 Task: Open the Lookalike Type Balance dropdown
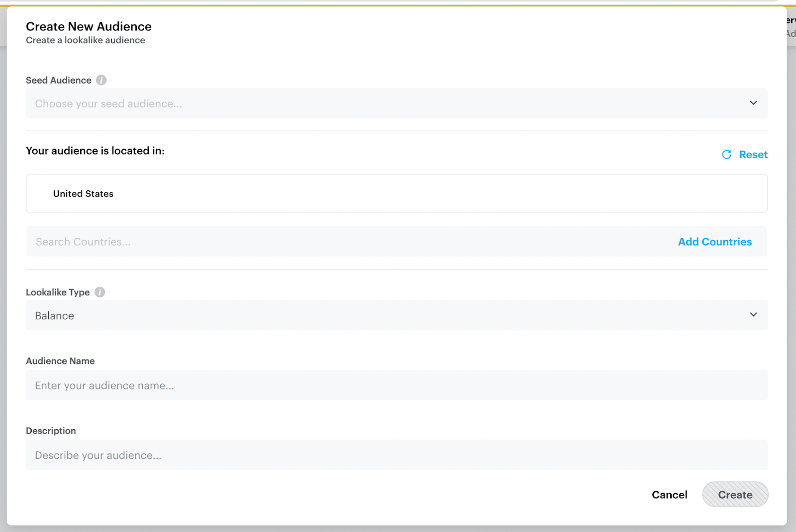[x=397, y=315]
